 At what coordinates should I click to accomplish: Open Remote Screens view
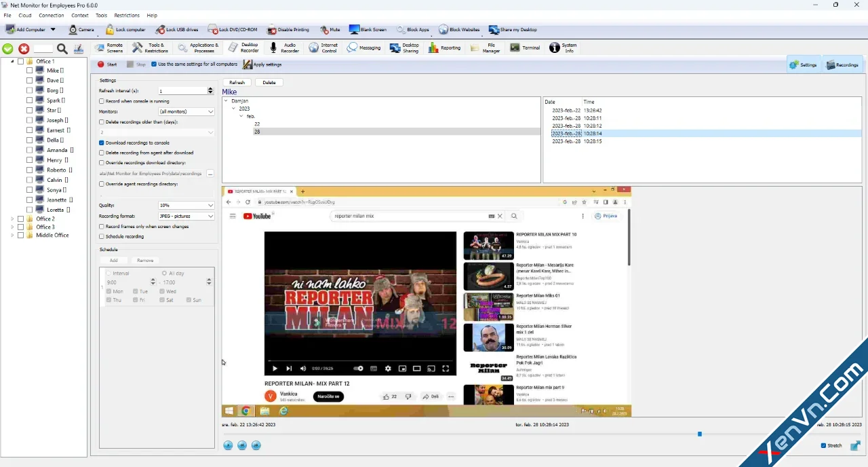(108, 48)
